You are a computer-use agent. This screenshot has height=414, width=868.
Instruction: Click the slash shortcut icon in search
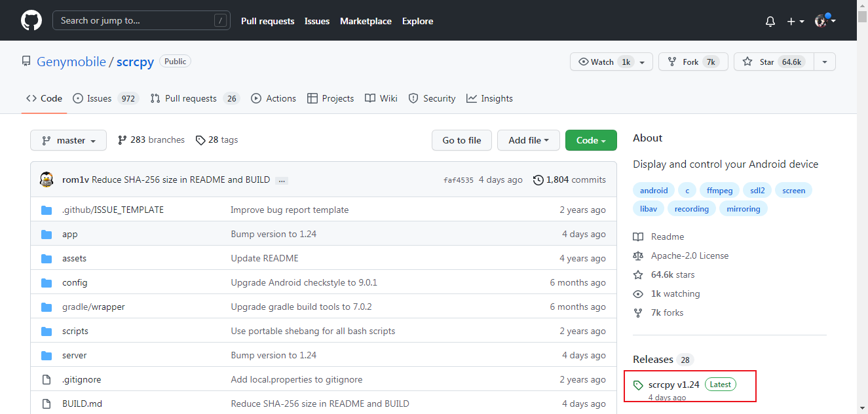click(x=219, y=20)
